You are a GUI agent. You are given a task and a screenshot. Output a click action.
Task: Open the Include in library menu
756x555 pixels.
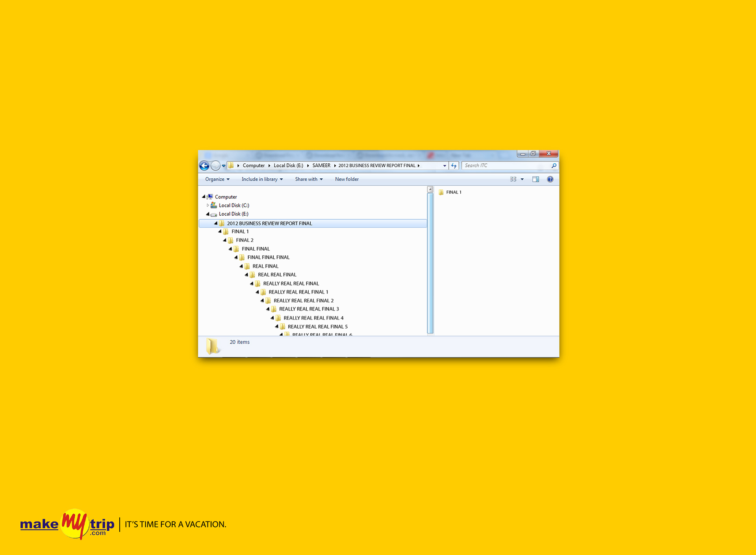[262, 179]
